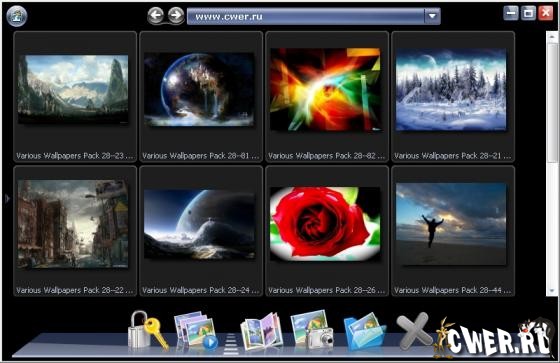Click the scroll up arrow
The height and width of the screenshot is (363, 560).
[553, 36]
